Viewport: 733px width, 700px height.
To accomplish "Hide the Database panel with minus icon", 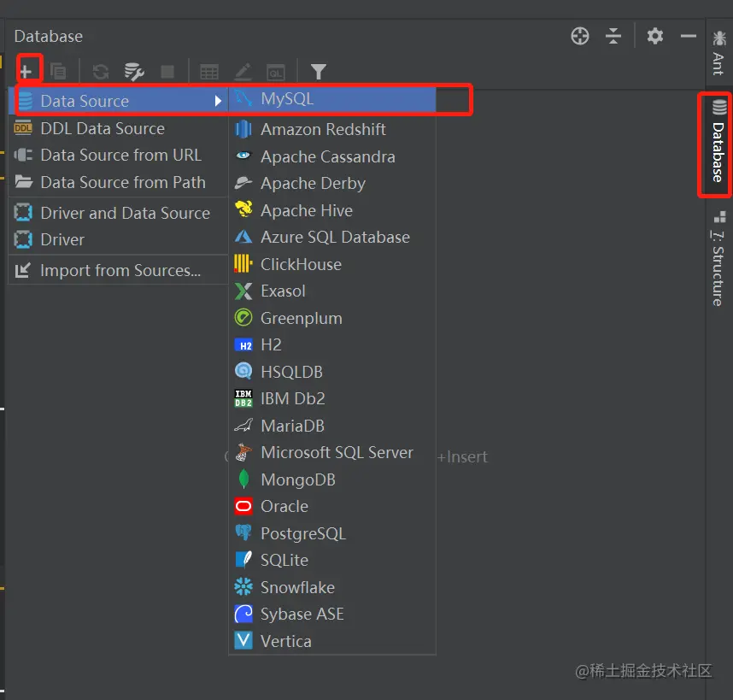I will (688, 36).
